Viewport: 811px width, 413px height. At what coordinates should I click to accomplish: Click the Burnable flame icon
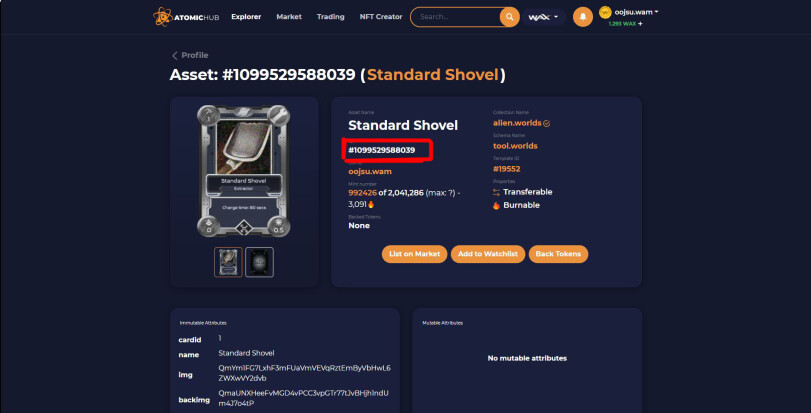click(x=497, y=205)
